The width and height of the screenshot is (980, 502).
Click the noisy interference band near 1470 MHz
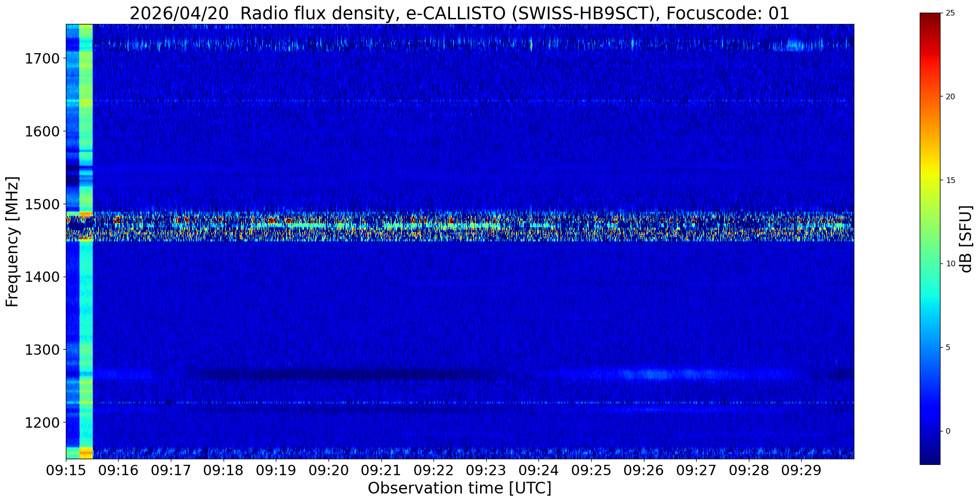(x=459, y=226)
